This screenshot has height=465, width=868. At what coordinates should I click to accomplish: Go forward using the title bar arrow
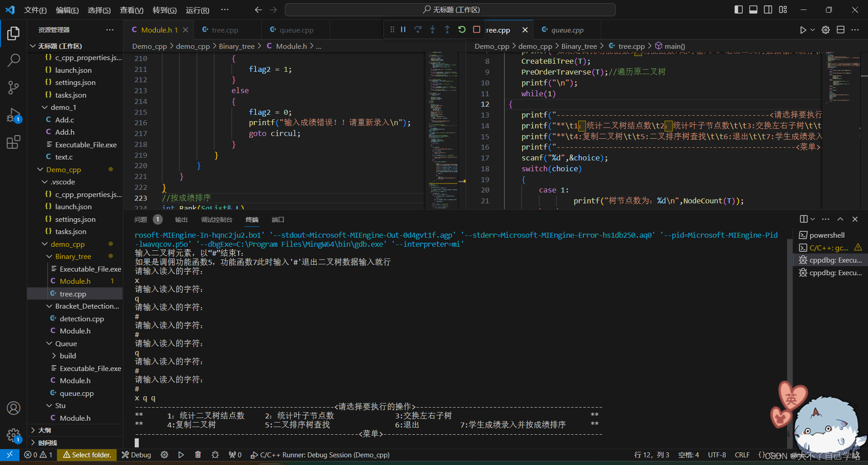[273, 9]
